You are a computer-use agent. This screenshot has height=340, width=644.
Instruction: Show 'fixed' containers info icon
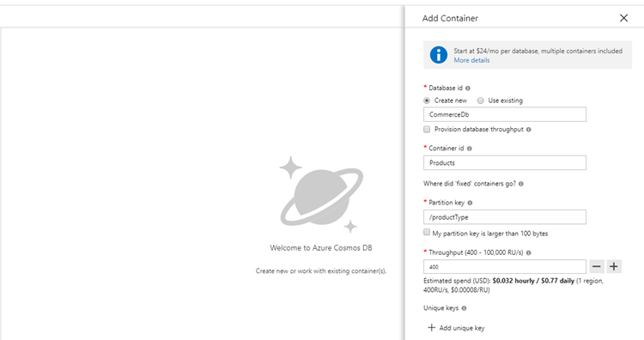click(x=521, y=184)
